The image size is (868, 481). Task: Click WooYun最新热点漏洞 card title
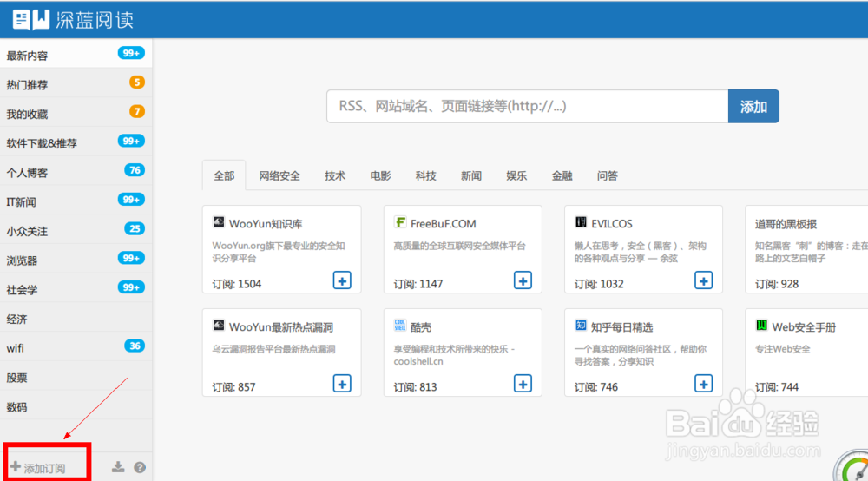[281, 327]
